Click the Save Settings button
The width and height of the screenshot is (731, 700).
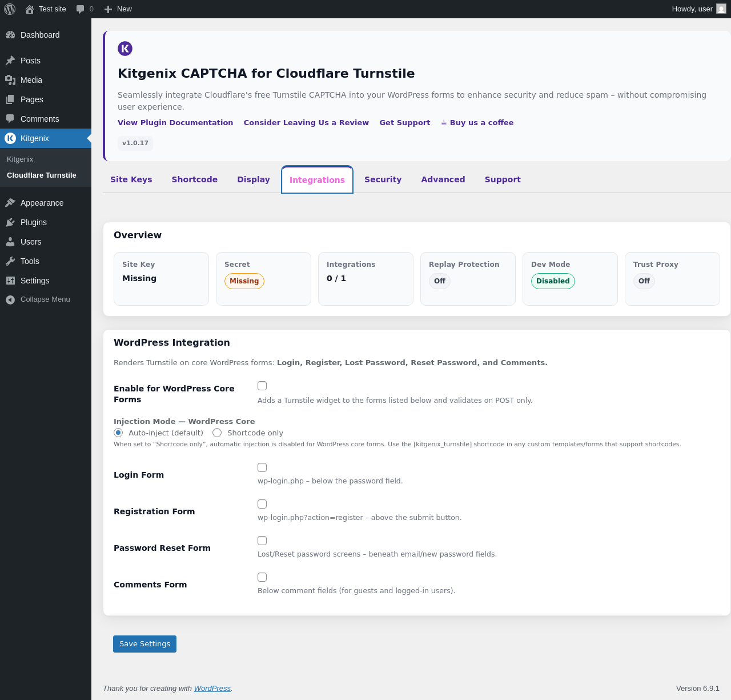tap(144, 644)
